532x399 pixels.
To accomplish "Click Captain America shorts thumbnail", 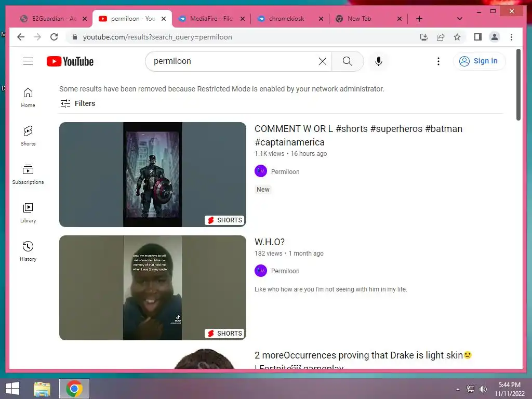I will 152,175.
